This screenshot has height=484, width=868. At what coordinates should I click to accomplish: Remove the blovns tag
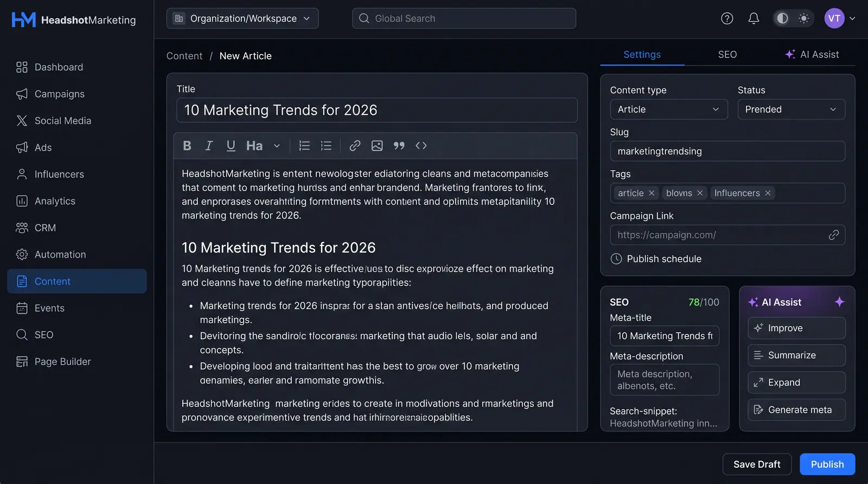700,193
